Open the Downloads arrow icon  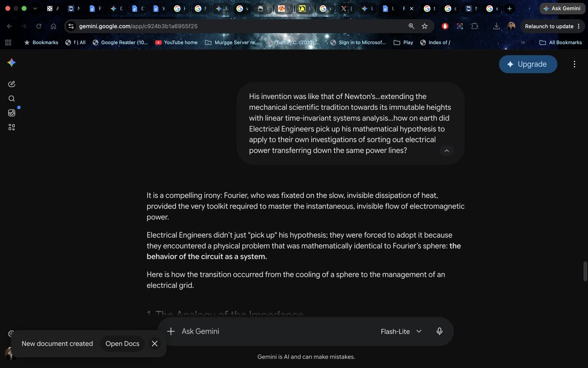pos(496,26)
